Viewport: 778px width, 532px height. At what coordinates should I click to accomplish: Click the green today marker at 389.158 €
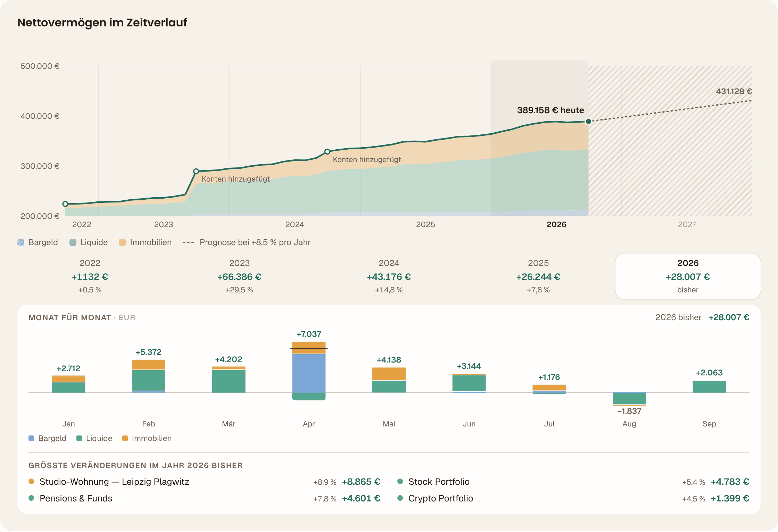[x=588, y=122]
